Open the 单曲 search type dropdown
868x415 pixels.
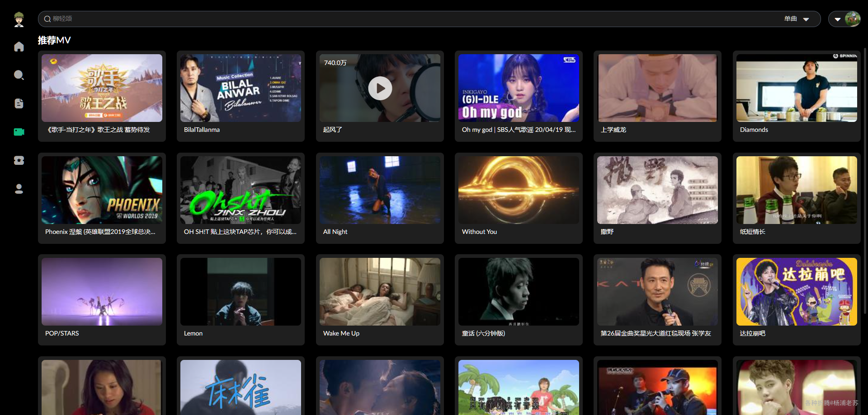point(797,19)
